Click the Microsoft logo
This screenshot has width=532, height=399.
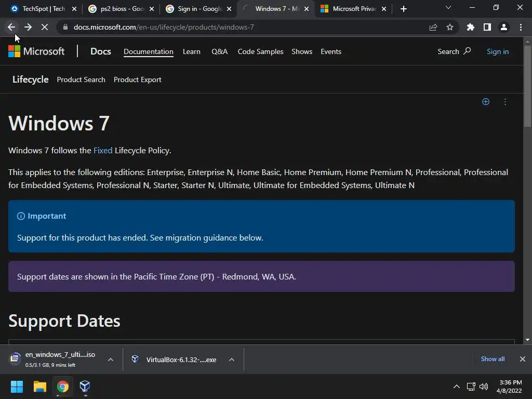(36, 51)
